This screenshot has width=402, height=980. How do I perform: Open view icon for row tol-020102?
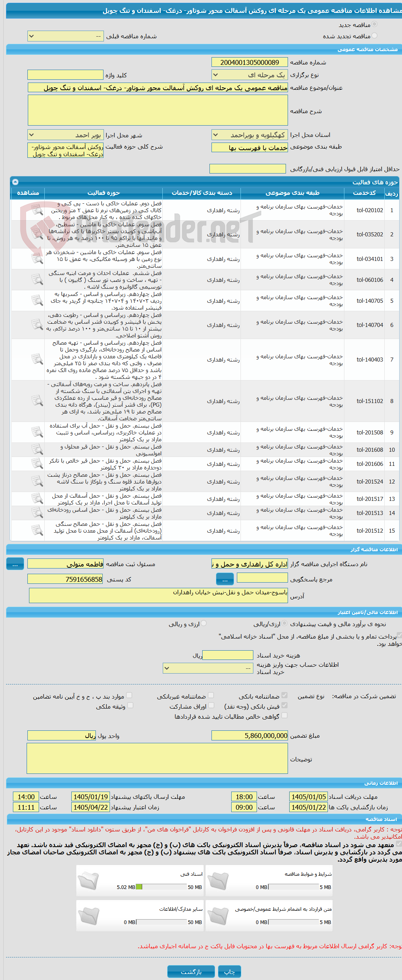(x=37, y=210)
